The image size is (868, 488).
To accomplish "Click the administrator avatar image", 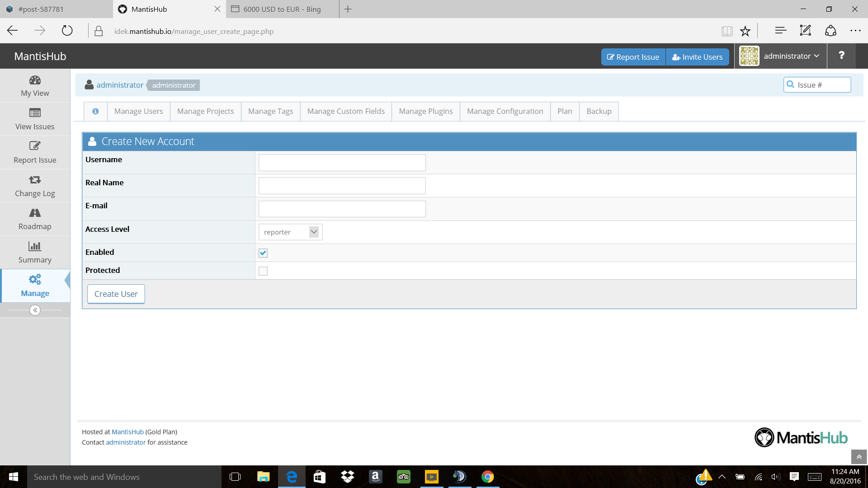I will [749, 56].
